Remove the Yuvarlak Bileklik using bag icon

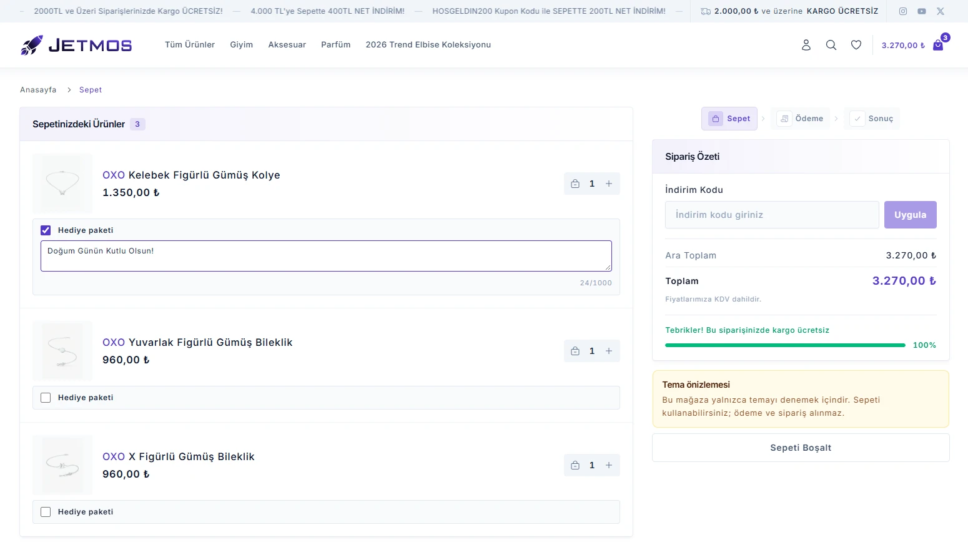[x=575, y=351]
